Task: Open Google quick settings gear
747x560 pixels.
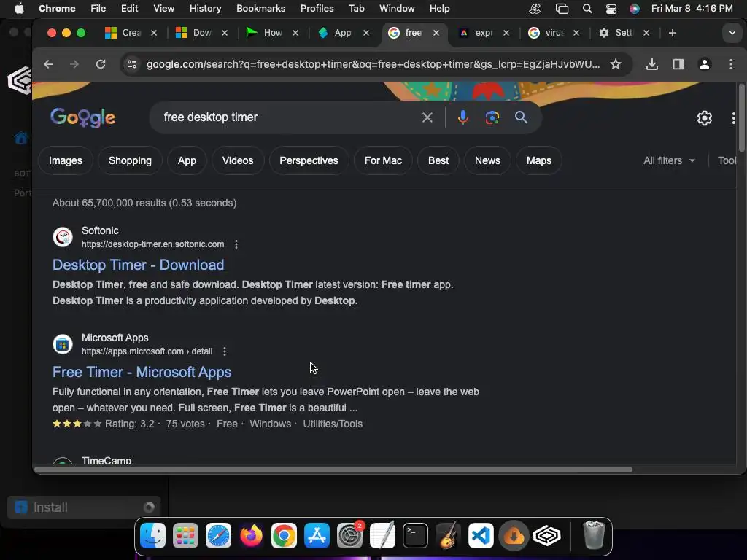Action: point(705,118)
